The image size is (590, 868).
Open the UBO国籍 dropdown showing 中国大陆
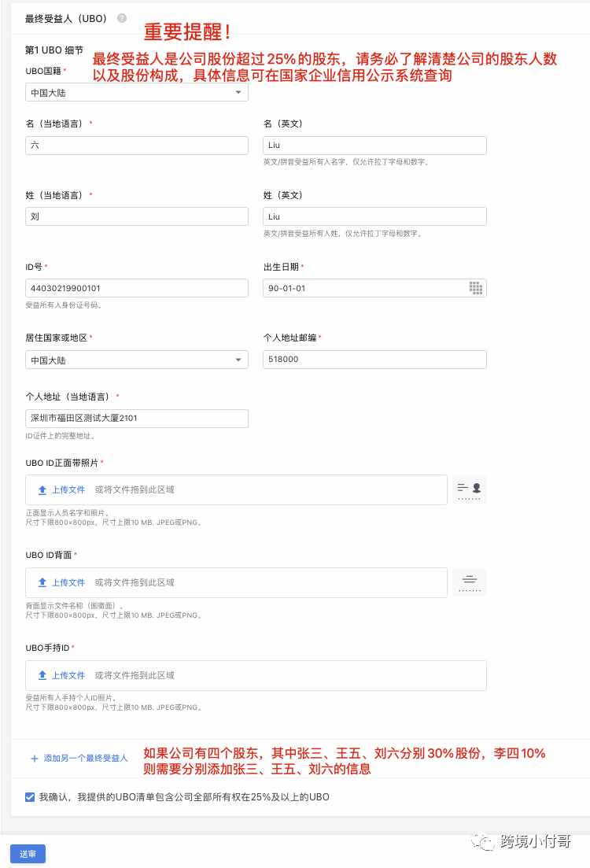pos(137,92)
